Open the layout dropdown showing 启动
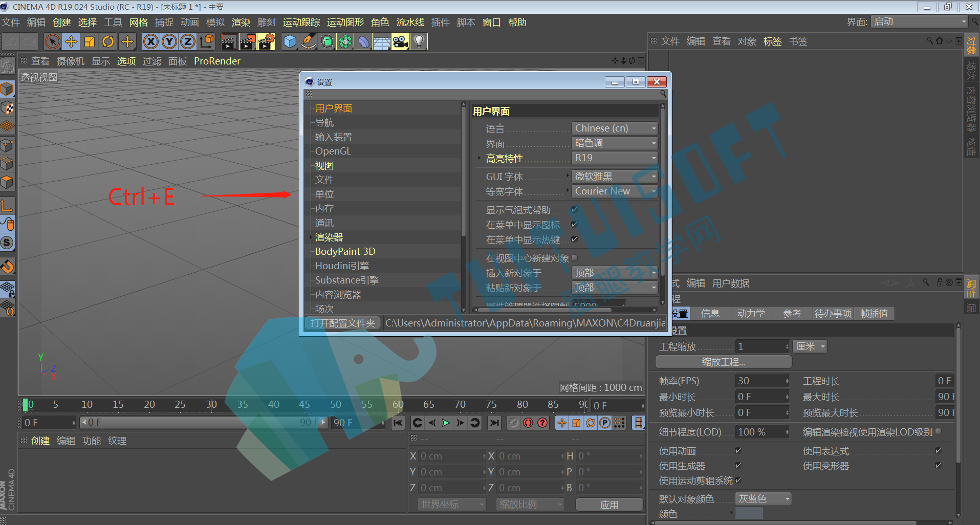Image resolution: width=980 pixels, height=525 pixels. tap(920, 22)
